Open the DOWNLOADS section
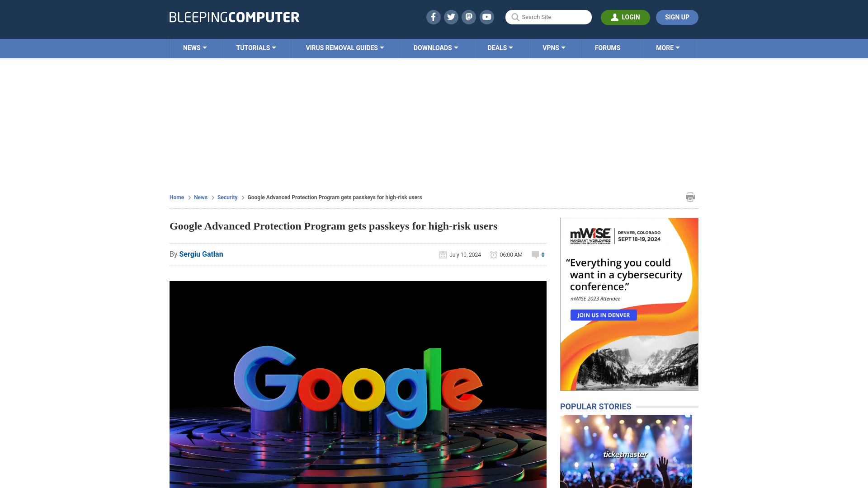 coord(435,47)
